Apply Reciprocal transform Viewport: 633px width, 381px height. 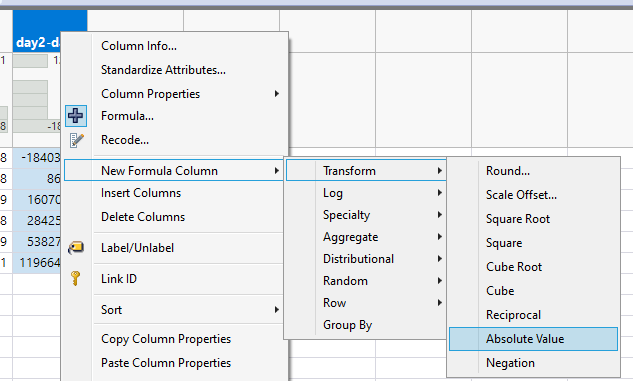513,315
